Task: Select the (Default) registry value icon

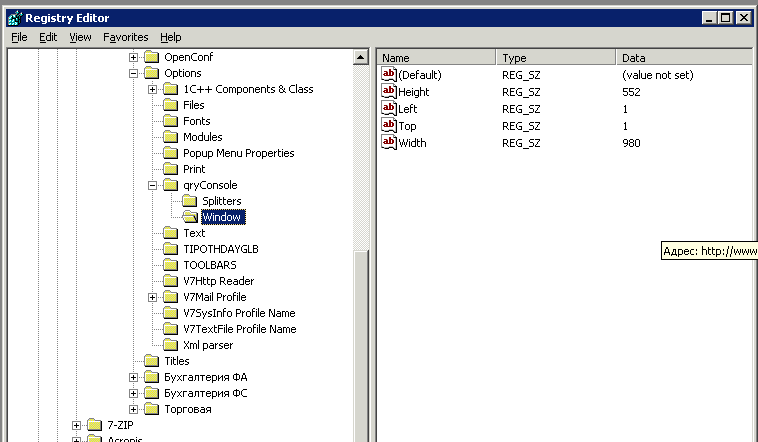Action: pos(389,75)
